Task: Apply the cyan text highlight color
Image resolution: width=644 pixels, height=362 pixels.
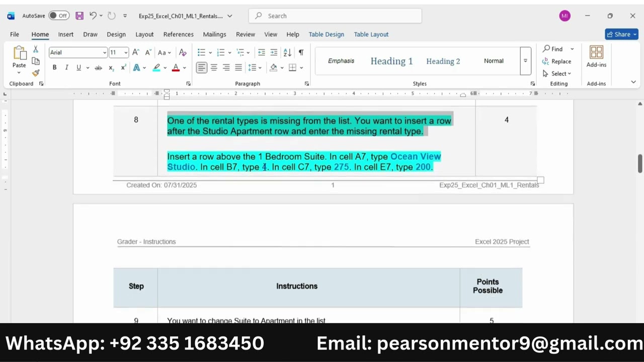Action: coord(156,67)
